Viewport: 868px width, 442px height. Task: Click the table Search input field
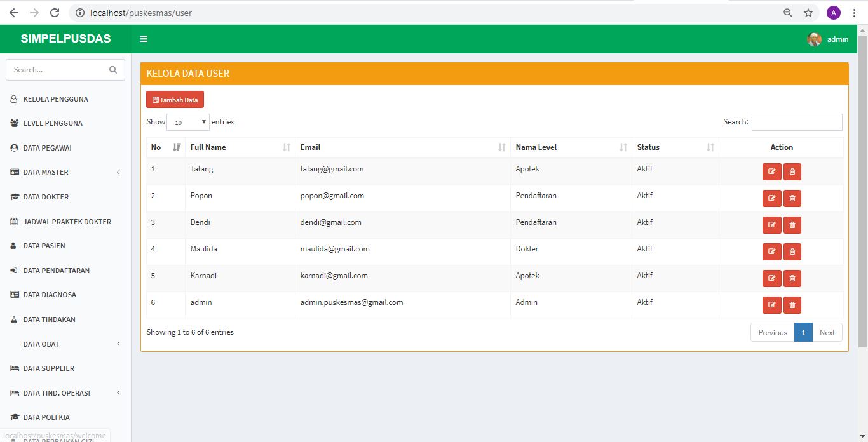796,123
